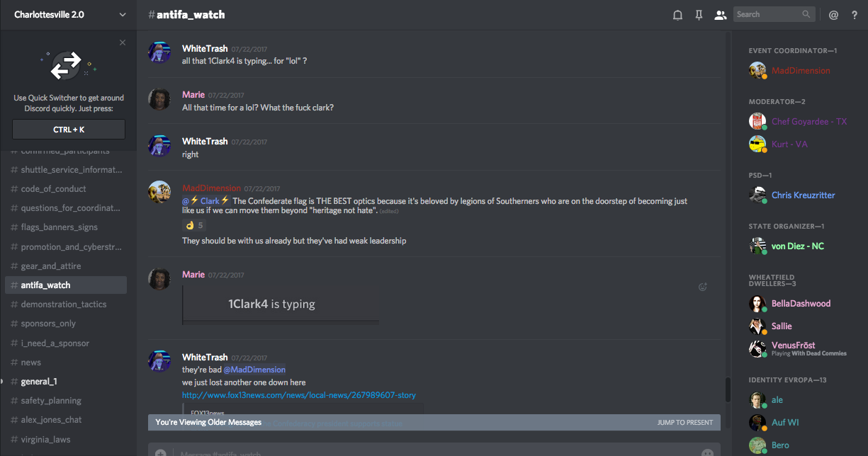Toggle the member list panel
Viewport: 868px width, 456px height.
pyautogui.click(x=720, y=15)
